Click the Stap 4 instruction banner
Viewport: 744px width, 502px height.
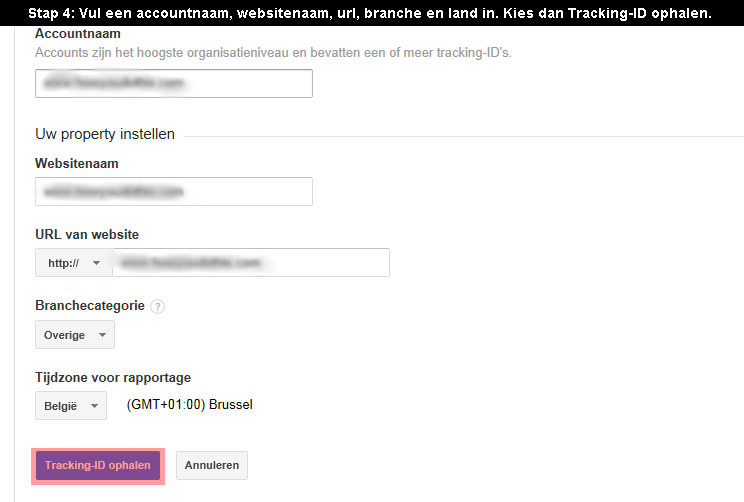[370, 13]
